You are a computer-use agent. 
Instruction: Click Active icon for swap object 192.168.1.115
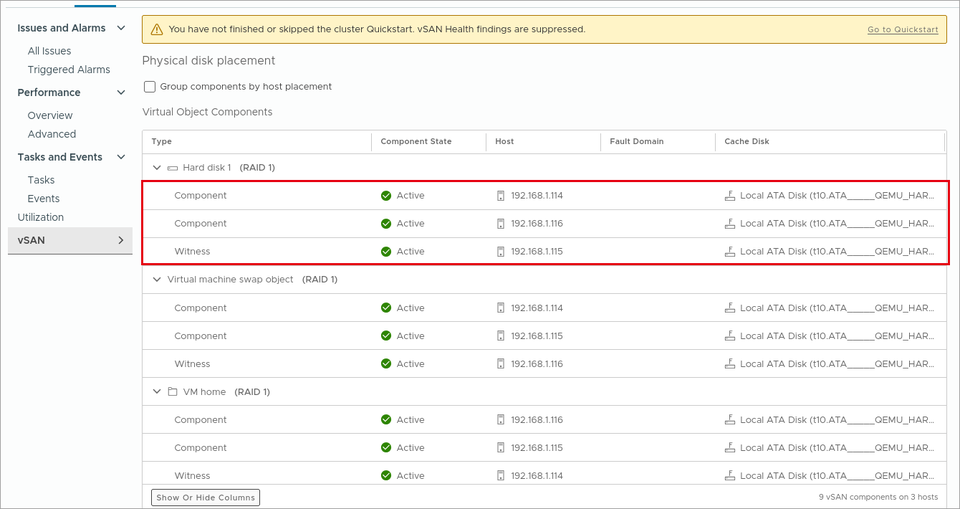[x=386, y=336]
